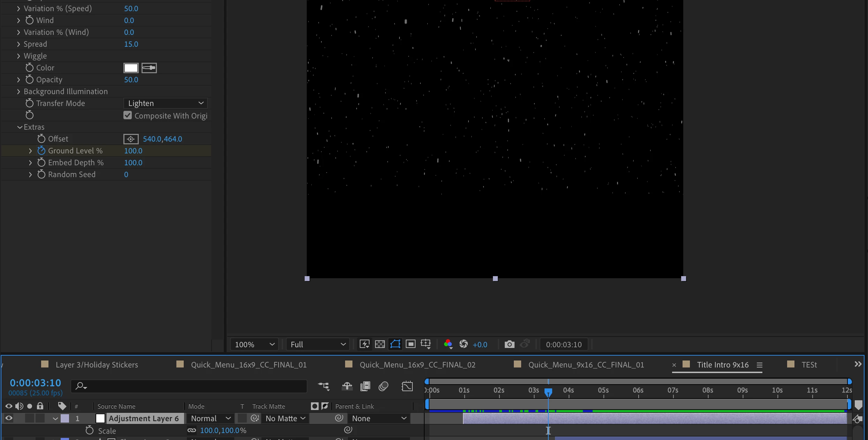Open the viewer magnification 100% dropdown
The height and width of the screenshot is (440, 868).
pyautogui.click(x=254, y=344)
